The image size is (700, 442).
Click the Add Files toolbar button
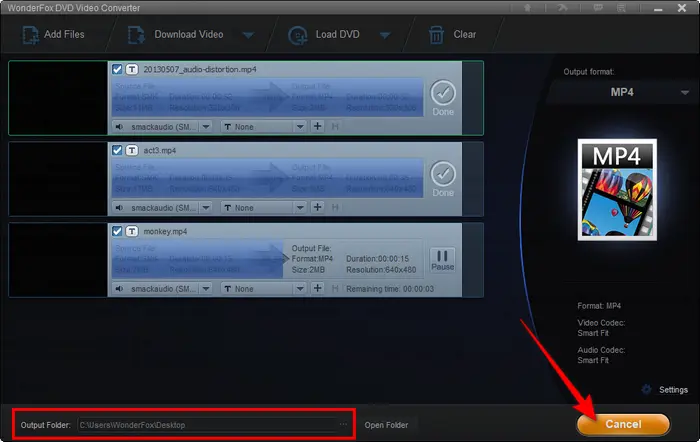53,34
